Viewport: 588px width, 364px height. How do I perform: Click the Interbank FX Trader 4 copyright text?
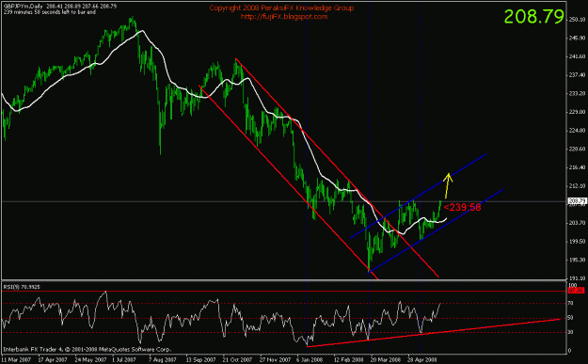87,349
